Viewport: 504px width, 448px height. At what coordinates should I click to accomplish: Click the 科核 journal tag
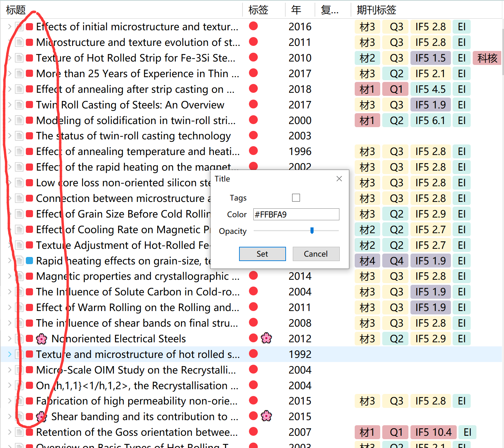point(487,58)
